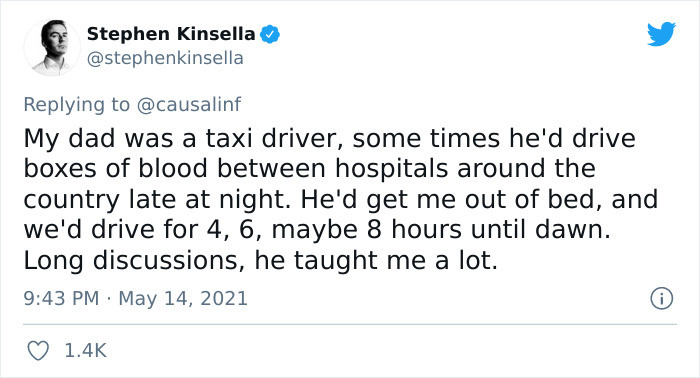Click the words "out of bed, and"

click(x=562, y=199)
